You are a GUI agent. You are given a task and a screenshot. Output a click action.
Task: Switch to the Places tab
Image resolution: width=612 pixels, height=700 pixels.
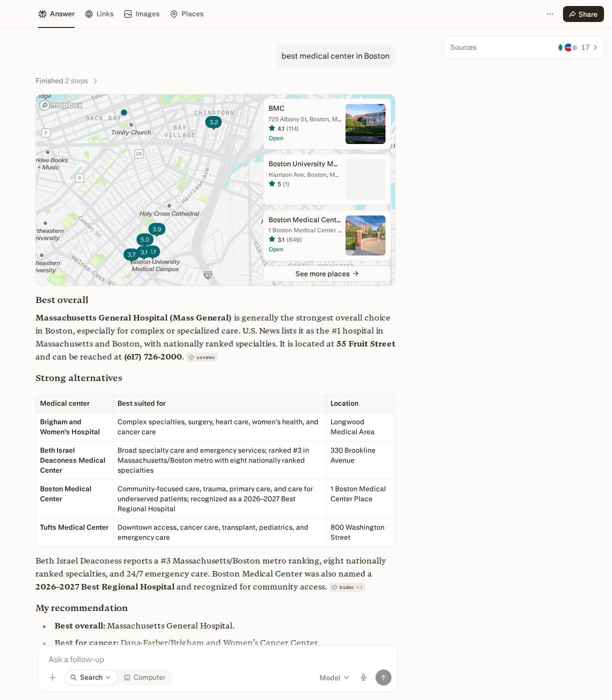coord(187,14)
